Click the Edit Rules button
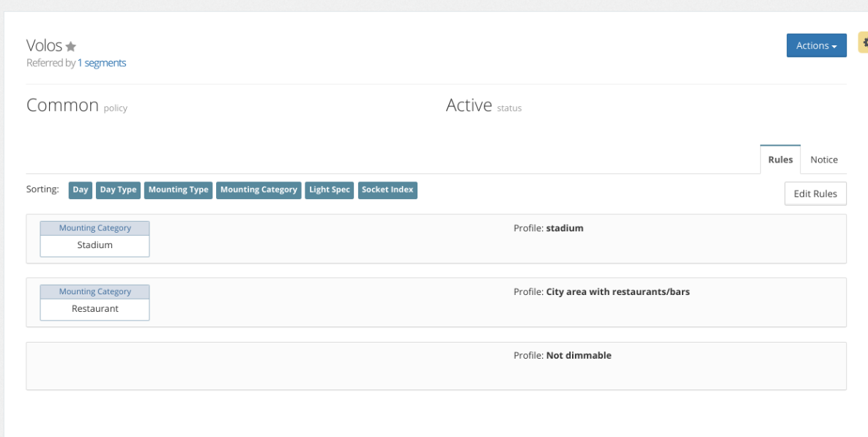 point(815,194)
